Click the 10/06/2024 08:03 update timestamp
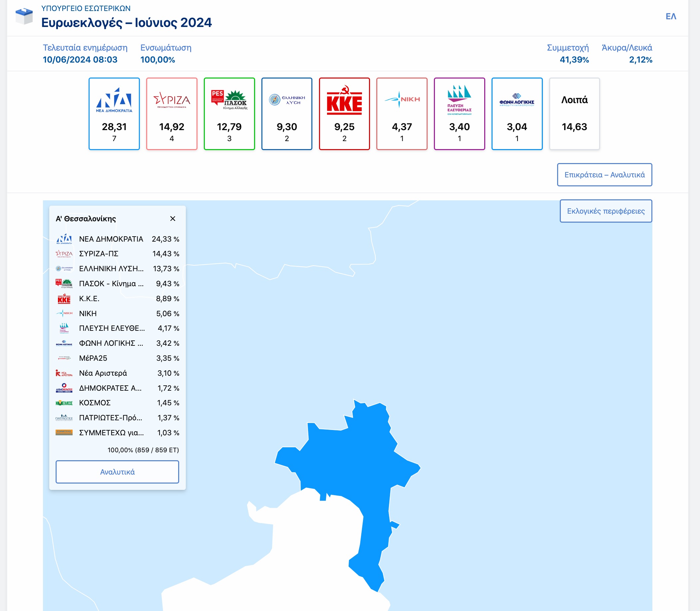700x611 pixels. coord(80,60)
